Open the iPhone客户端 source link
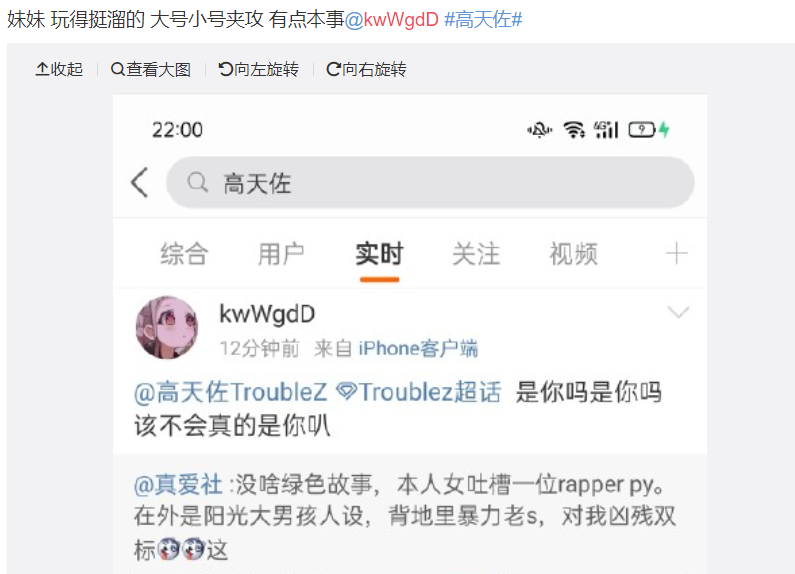Viewport: 795px width, 574px height. tap(418, 349)
